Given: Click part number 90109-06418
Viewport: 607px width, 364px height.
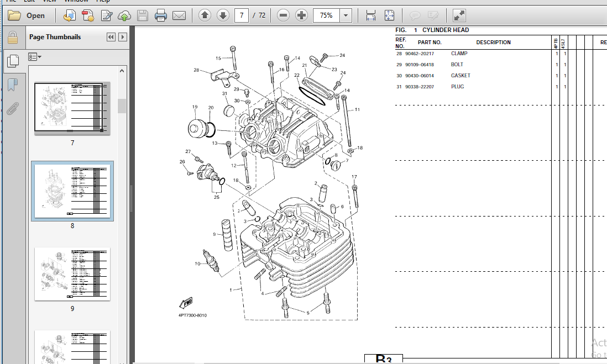Looking at the screenshot, I should [x=420, y=65].
